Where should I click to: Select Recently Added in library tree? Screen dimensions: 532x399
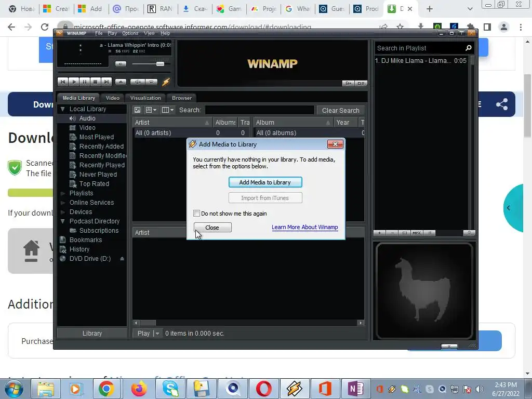[x=101, y=147]
